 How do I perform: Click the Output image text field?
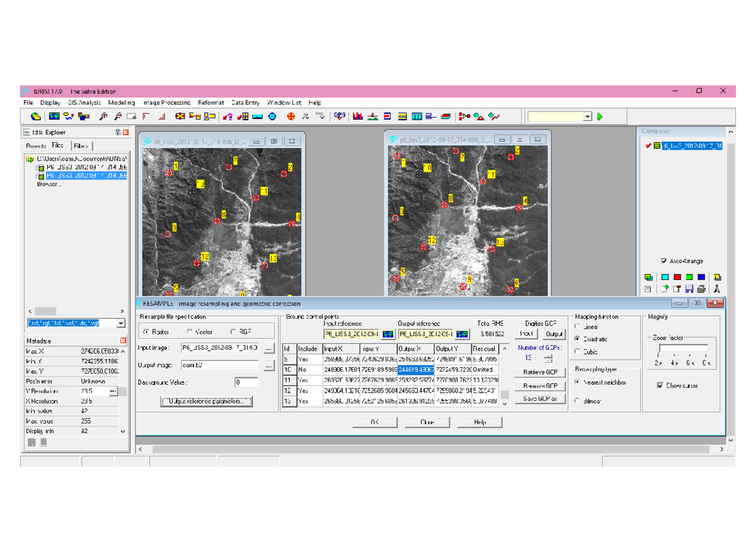pyautogui.click(x=219, y=365)
